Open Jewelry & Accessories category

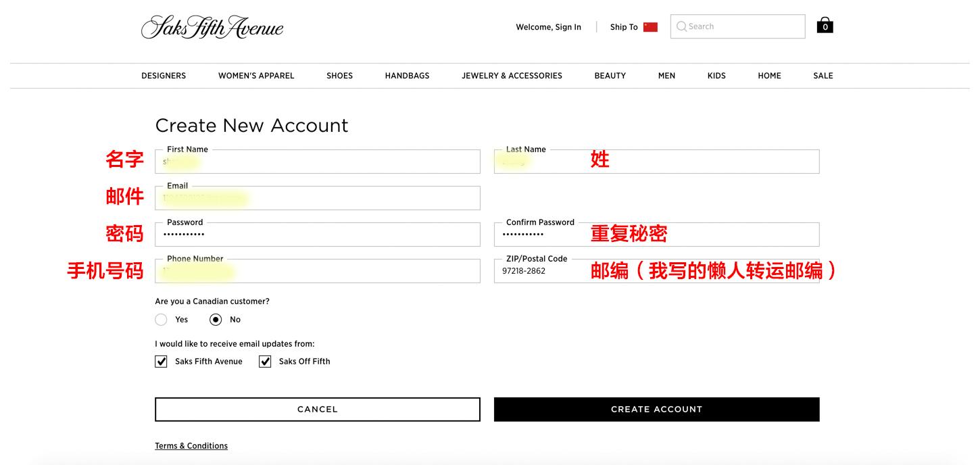click(x=512, y=76)
